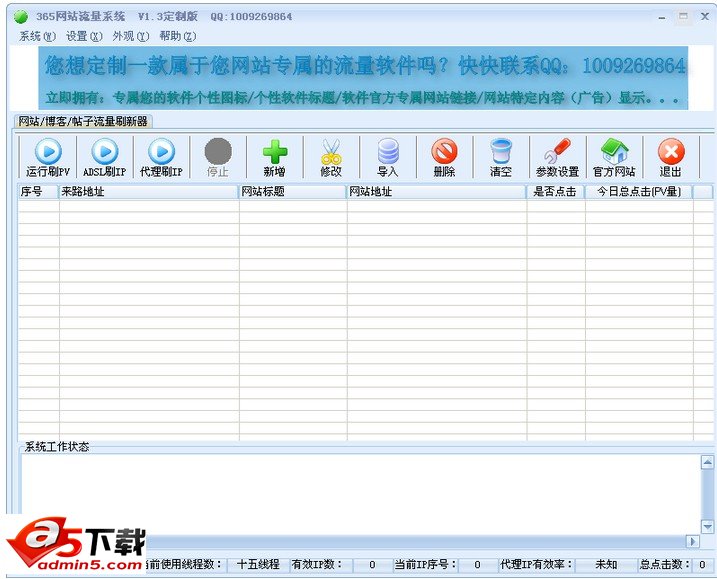The height and width of the screenshot is (579, 717).
Task: Click inside the 系统工作状态 log area
Action: click(x=360, y=494)
